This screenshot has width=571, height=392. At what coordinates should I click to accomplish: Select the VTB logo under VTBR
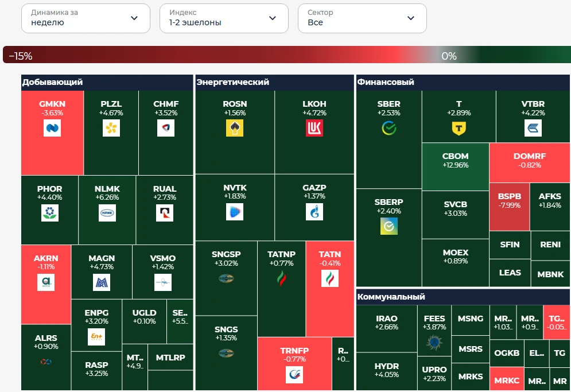(533, 128)
